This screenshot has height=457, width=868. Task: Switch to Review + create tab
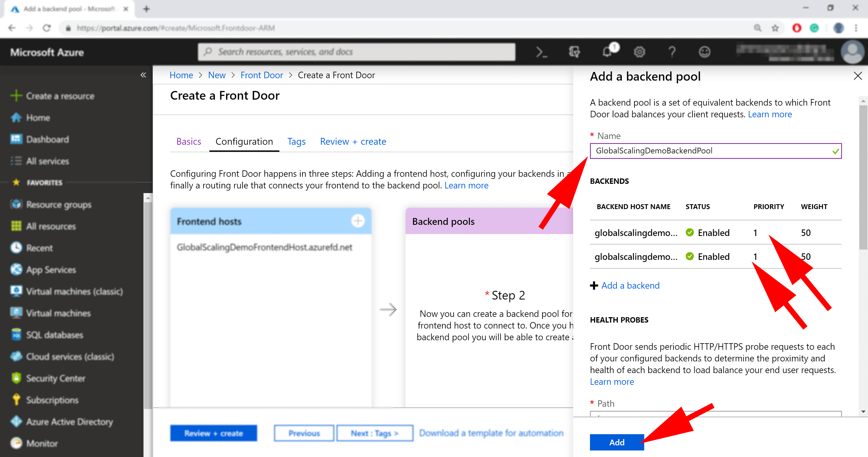(353, 141)
